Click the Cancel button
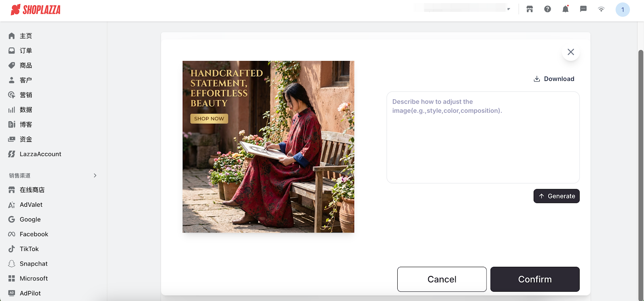This screenshot has width=644, height=301. click(442, 279)
